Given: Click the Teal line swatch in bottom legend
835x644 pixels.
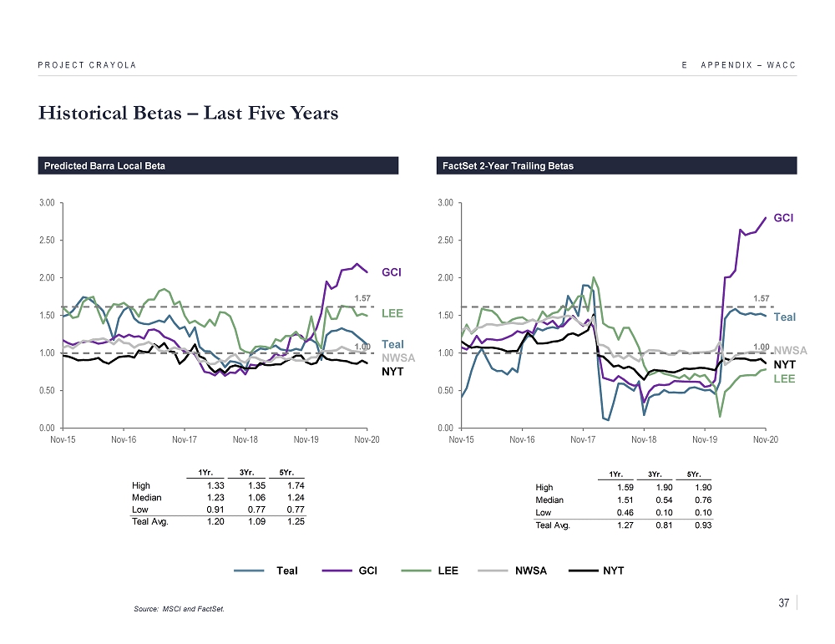Looking at the screenshot, I should (250, 570).
